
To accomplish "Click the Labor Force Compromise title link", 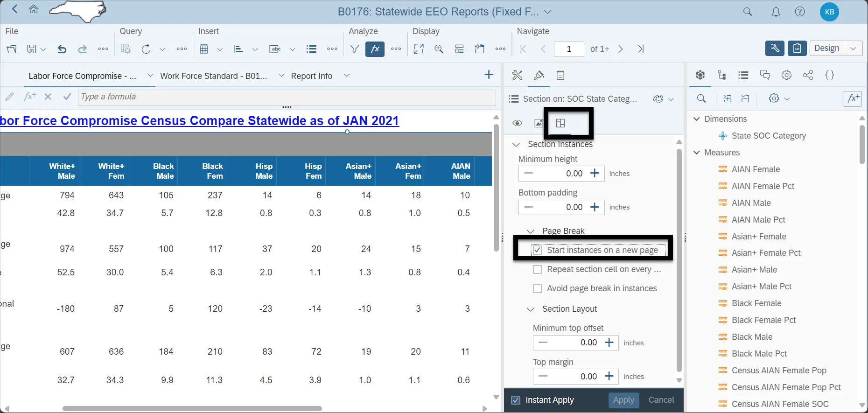I will [x=200, y=121].
